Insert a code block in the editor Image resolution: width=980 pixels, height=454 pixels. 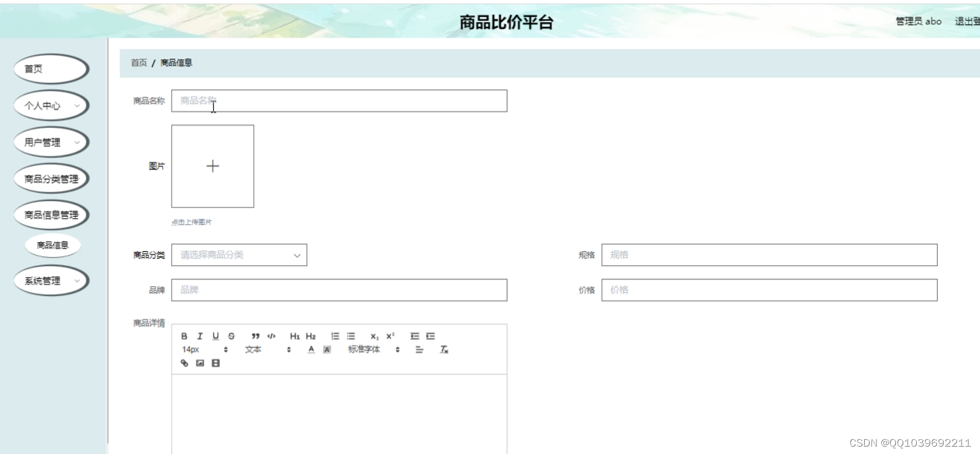point(272,336)
